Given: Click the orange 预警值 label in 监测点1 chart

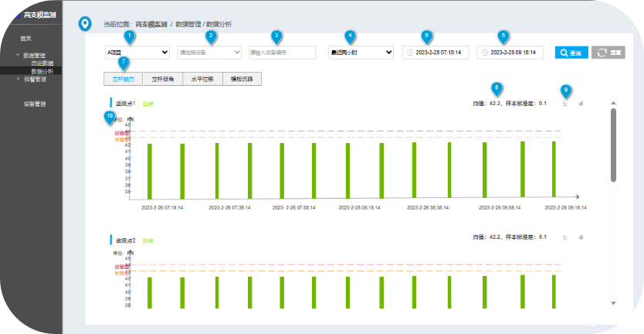Looking at the screenshot, I should 122,140.
